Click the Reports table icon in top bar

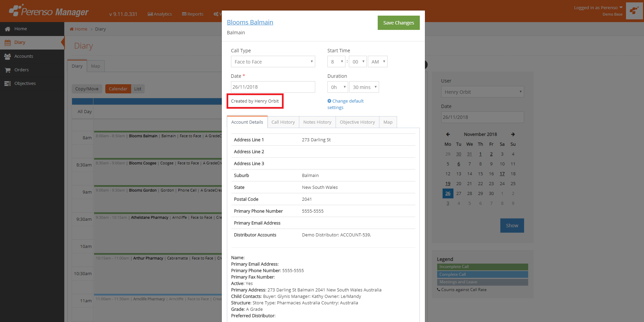click(x=184, y=14)
